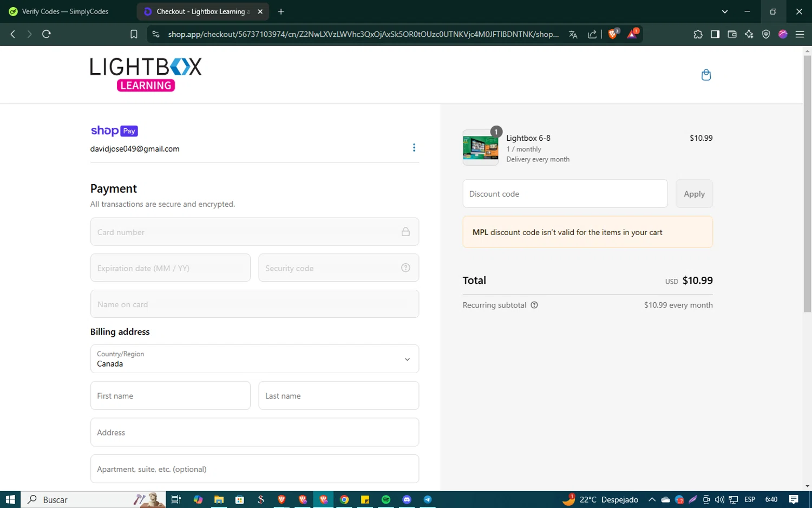812x508 pixels.
Task: Open the volume control icon
Action: 719,499
